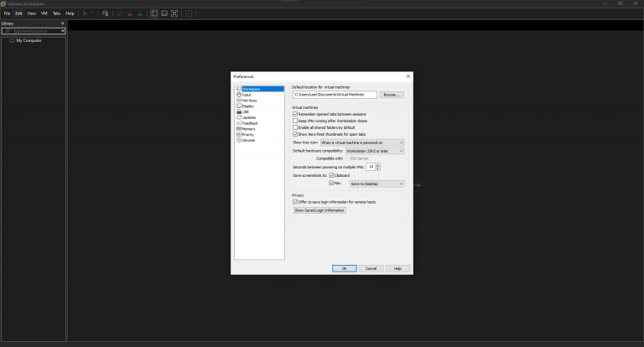Image resolution: width=644 pixels, height=347 pixels.
Task: Enable Keep VMs running after Workstation closes
Action: point(295,122)
